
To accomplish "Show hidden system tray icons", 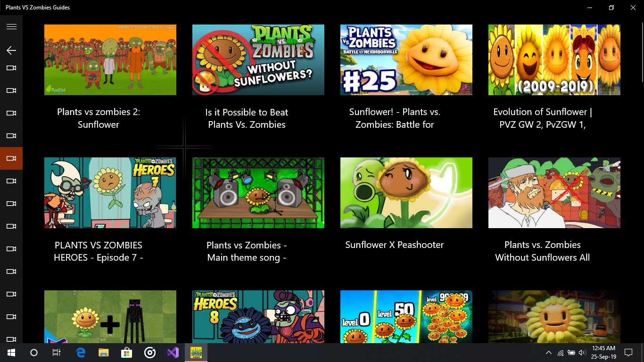I will (549, 353).
